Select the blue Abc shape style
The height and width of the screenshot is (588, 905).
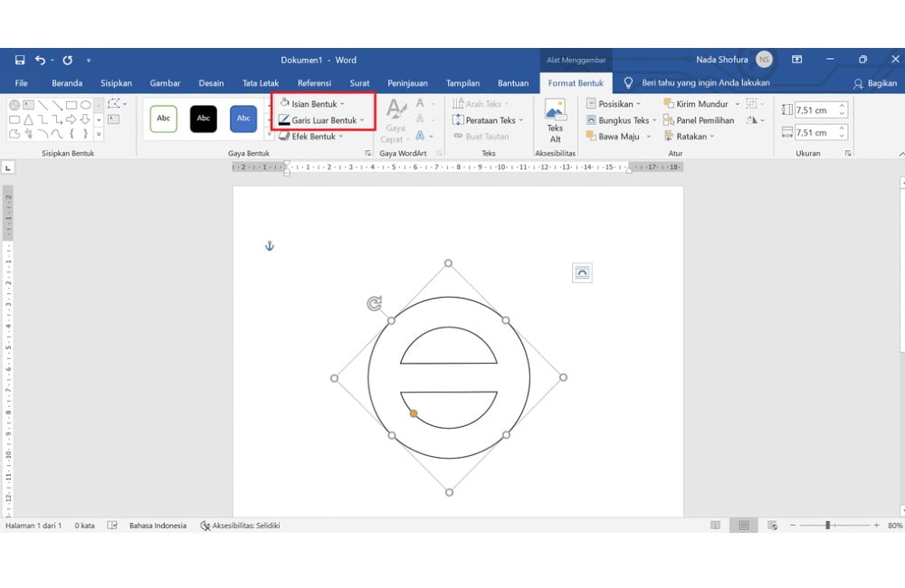243,118
